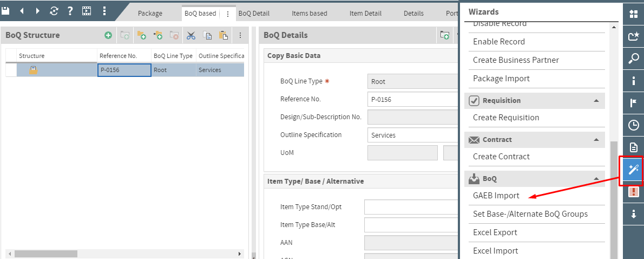Click the Item Type Base/Alt field
644x259 pixels.
tap(411, 225)
